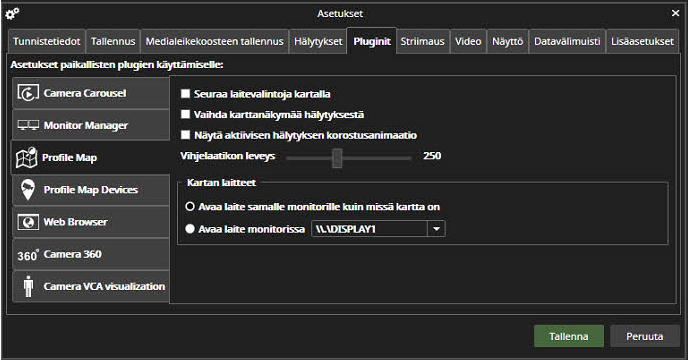Select the Pluginit tab
This screenshot has height=361, width=689.
(372, 41)
